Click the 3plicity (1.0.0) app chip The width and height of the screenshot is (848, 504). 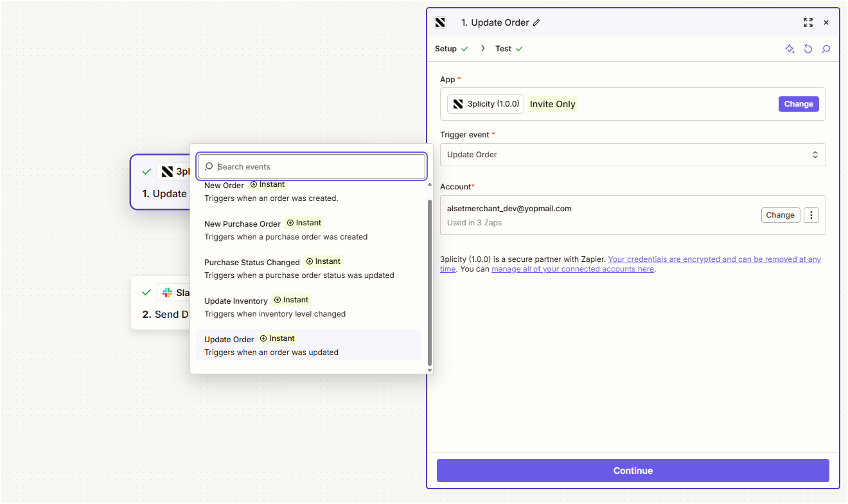point(486,104)
